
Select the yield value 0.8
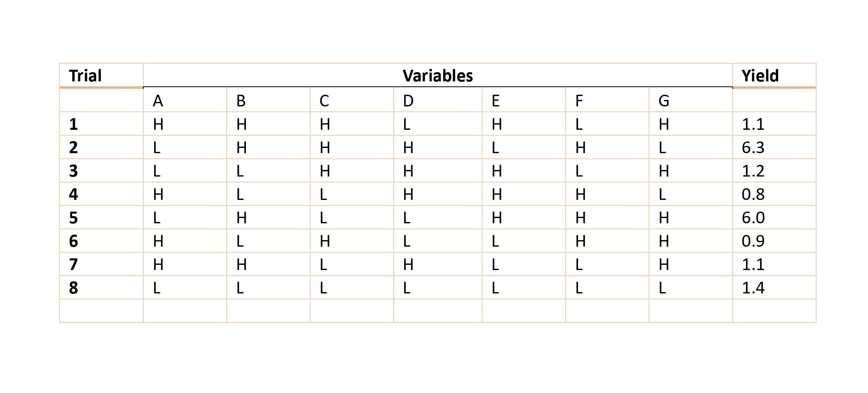click(x=753, y=194)
